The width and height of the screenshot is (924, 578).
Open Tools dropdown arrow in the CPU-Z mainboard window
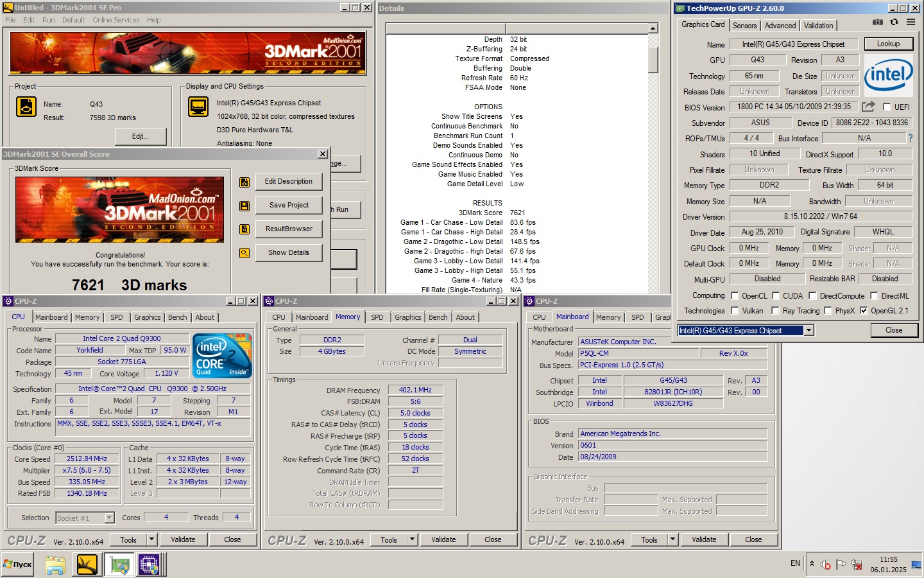(x=673, y=539)
